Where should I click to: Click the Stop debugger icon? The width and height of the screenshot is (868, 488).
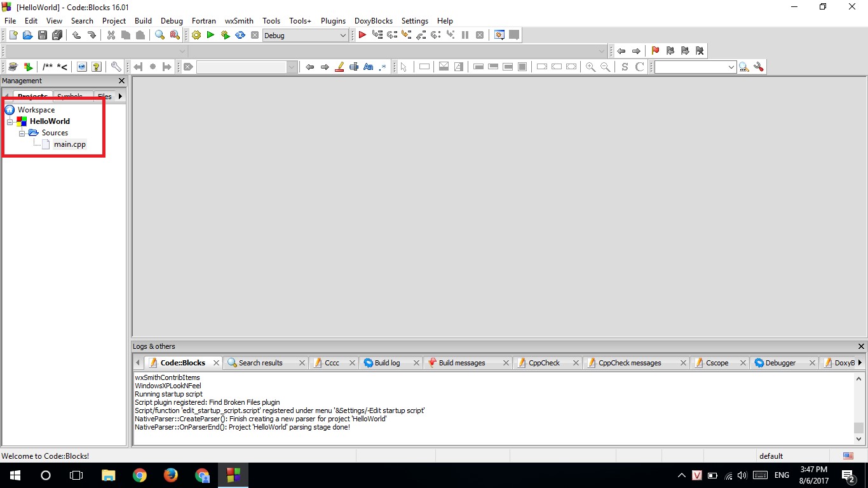pyautogui.click(x=480, y=36)
